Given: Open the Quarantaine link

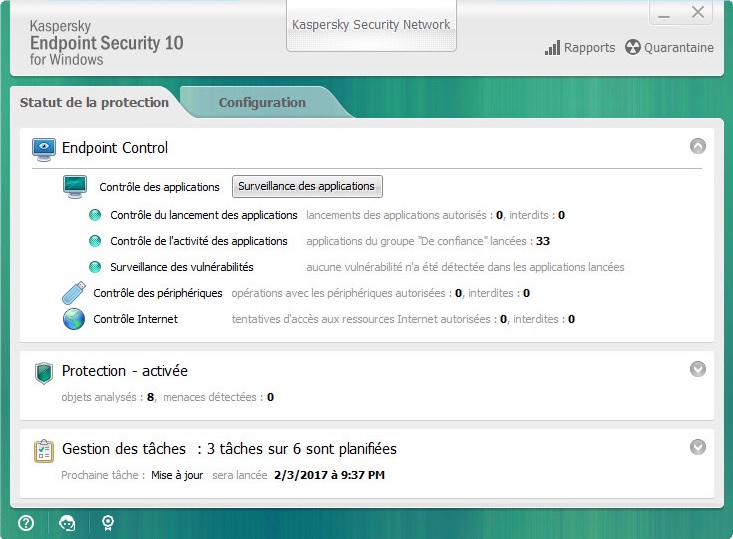Looking at the screenshot, I should [679, 48].
